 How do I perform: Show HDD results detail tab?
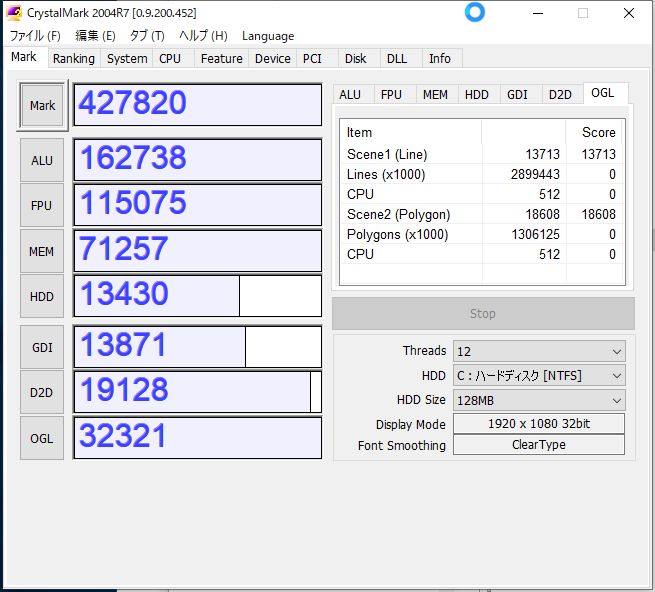[477, 95]
